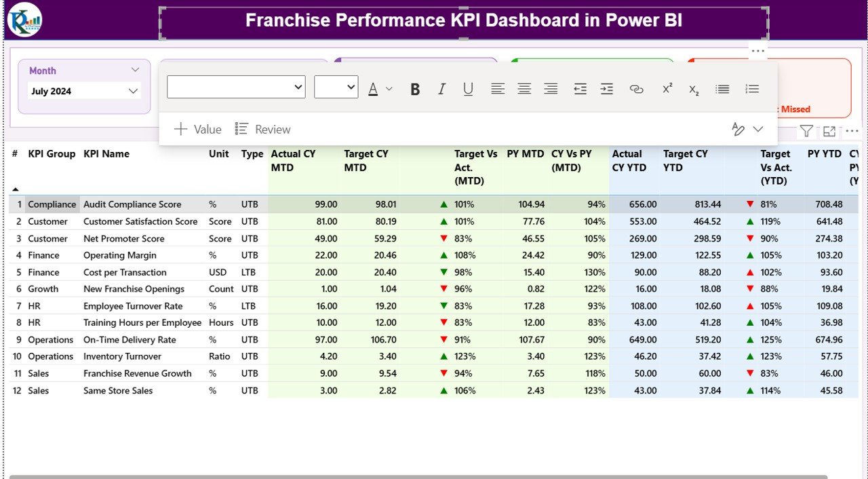
Task: Open the more options menu above the Missed card
Action: (757, 50)
